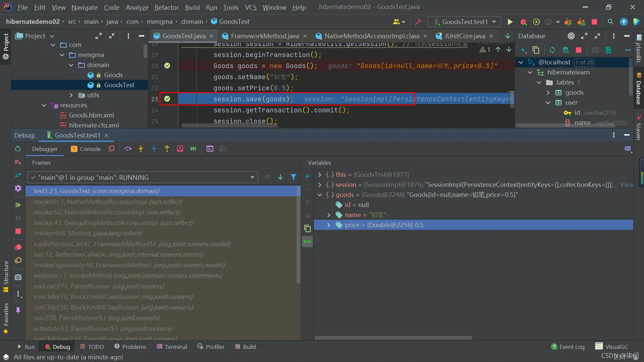The image size is (644, 362).
Task: Open the Navigate menu
Action: coord(85,7)
